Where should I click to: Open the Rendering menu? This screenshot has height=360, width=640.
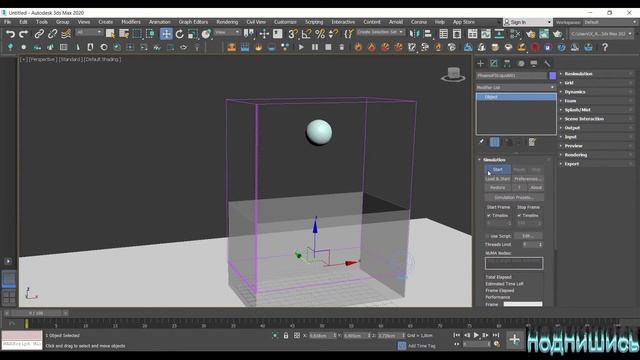227,22
